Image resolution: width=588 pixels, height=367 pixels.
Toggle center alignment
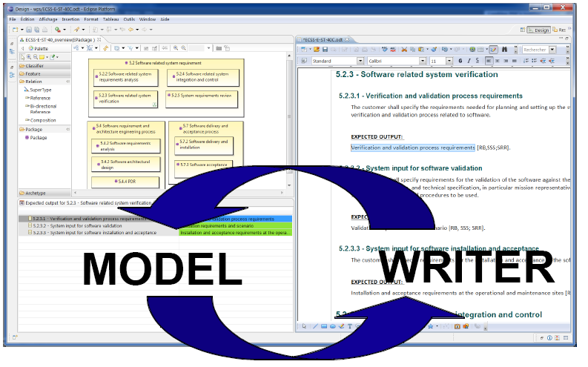498,61
